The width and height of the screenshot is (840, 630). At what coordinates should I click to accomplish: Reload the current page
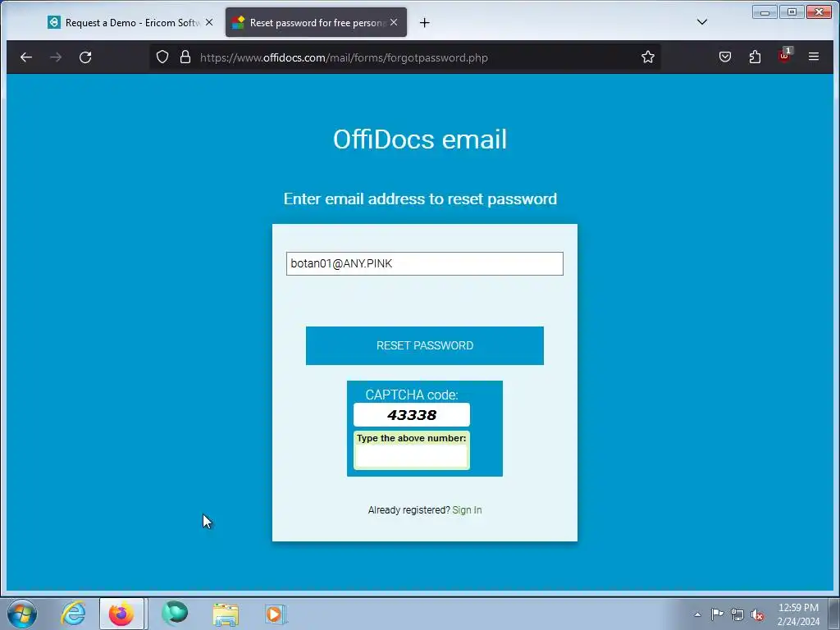click(85, 57)
